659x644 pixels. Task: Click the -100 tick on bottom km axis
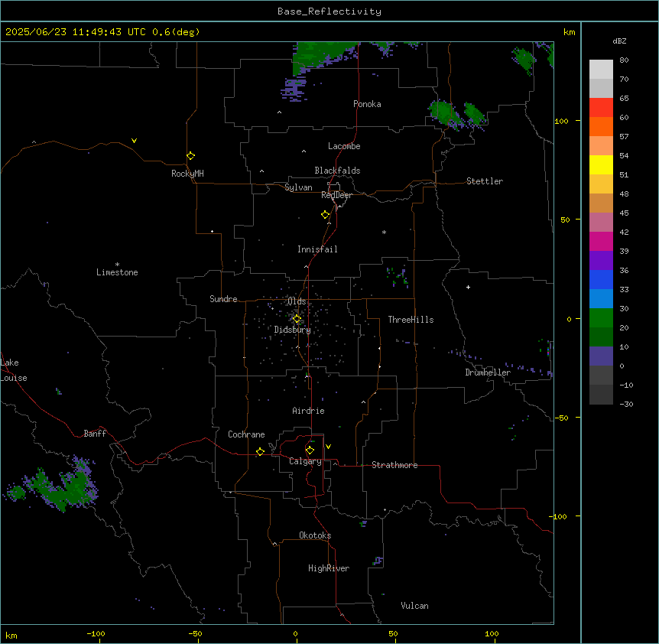96,633
